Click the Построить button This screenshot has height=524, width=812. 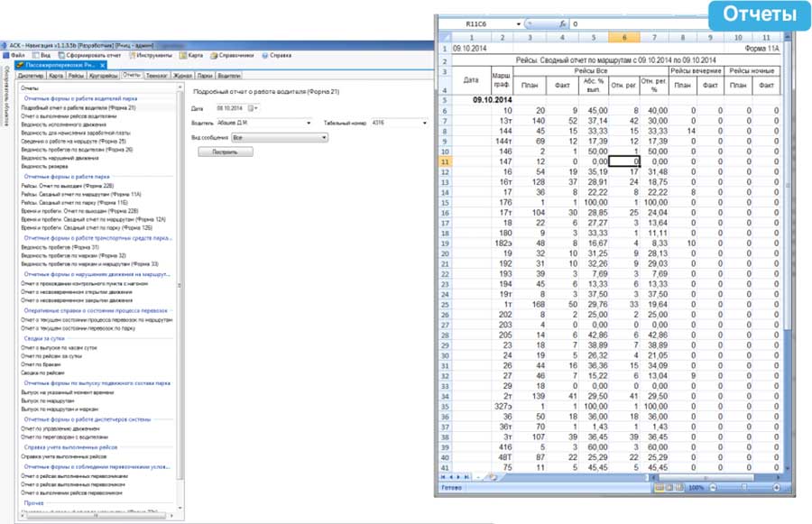pyautogui.click(x=226, y=152)
